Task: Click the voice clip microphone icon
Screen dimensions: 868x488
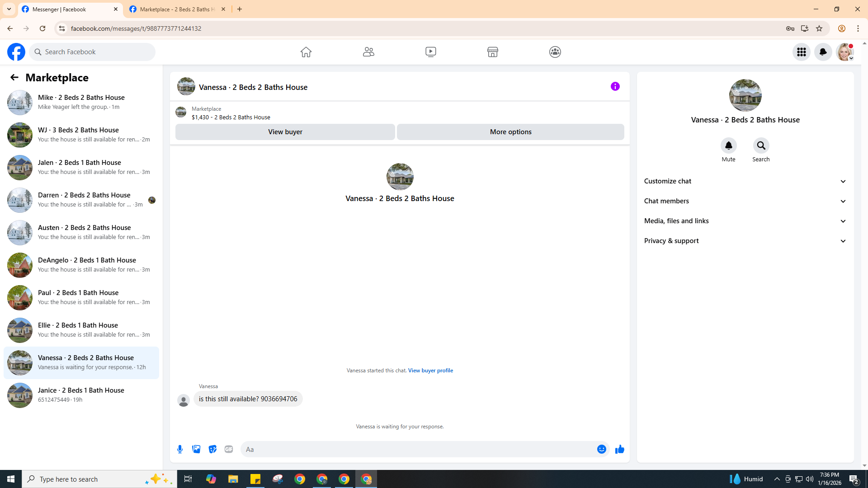Action: [180, 449]
